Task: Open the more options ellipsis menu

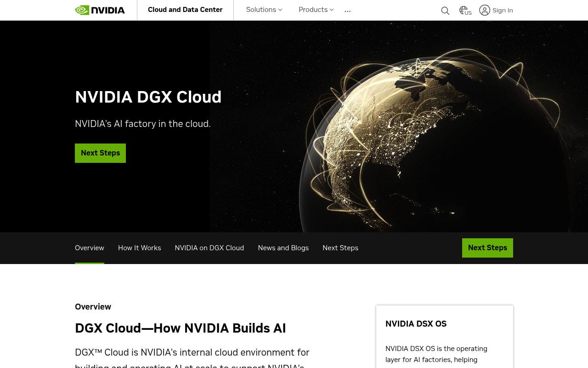Action: pyautogui.click(x=348, y=10)
